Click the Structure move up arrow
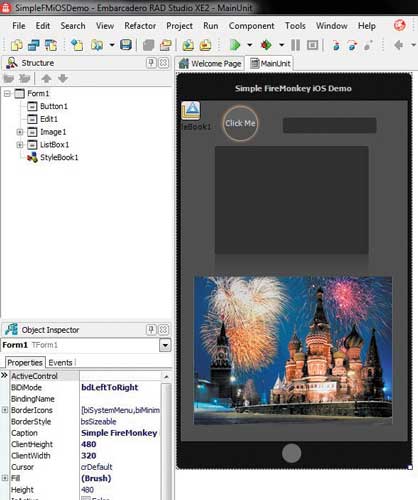 click(x=46, y=79)
